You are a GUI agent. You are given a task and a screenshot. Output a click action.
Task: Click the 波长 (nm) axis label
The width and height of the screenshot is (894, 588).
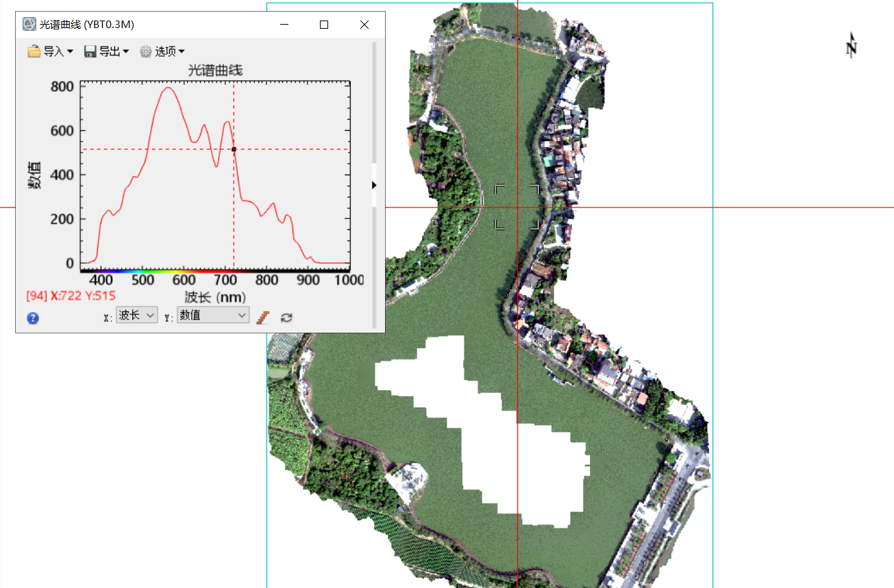215,296
